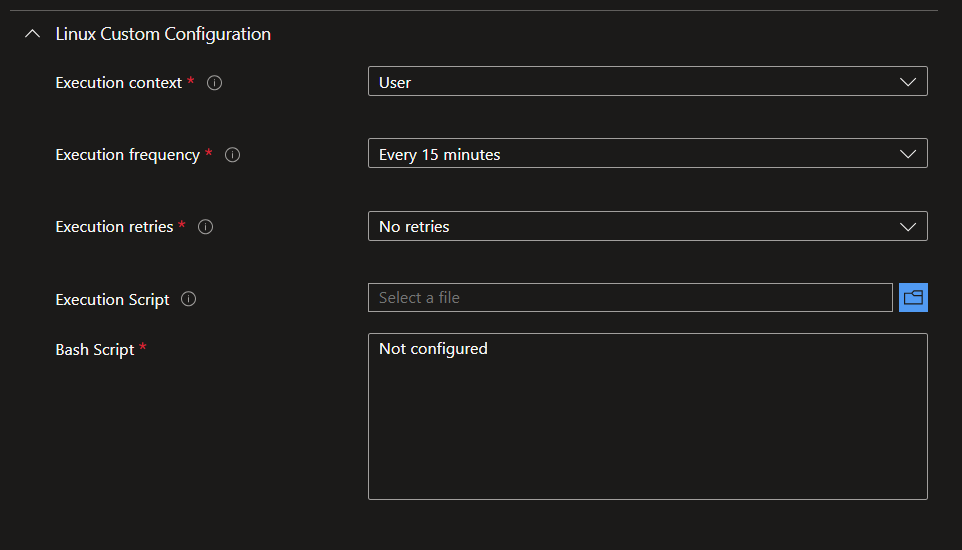
Task: Click the arrow on Every 15 minutes dropdown
Action: 907,154
